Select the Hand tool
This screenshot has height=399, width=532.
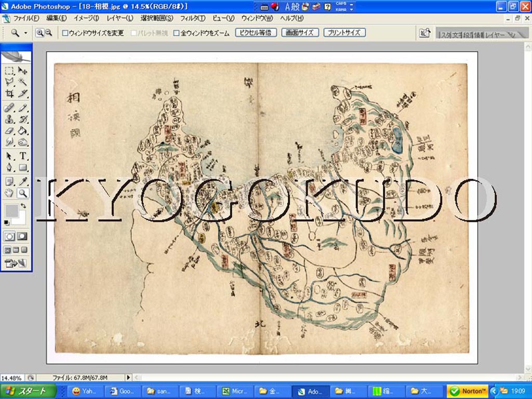point(9,193)
